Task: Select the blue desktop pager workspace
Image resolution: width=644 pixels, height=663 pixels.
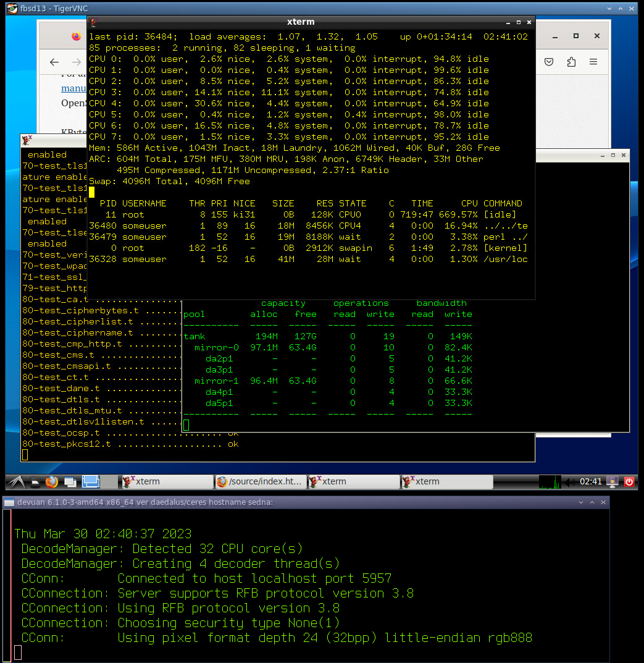Action: click(91, 481)
